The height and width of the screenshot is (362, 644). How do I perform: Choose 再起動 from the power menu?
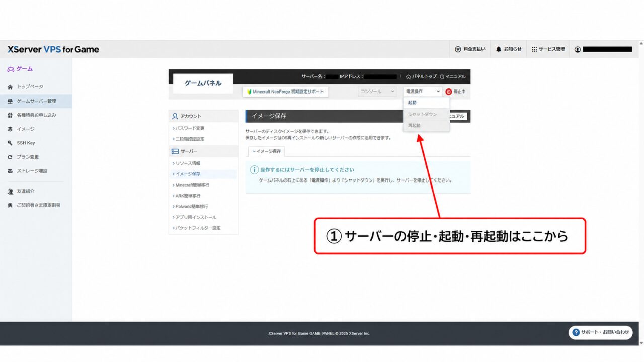point(426,125)
